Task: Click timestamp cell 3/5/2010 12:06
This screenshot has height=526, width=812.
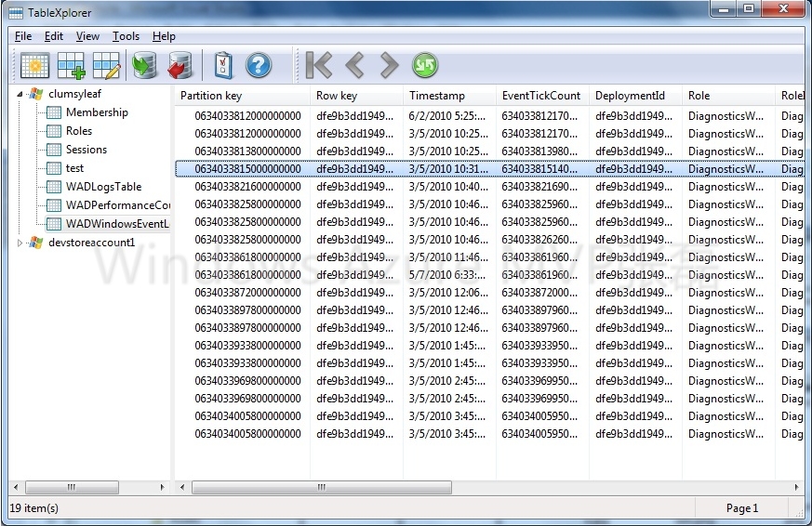Action: tap(447, 293)
